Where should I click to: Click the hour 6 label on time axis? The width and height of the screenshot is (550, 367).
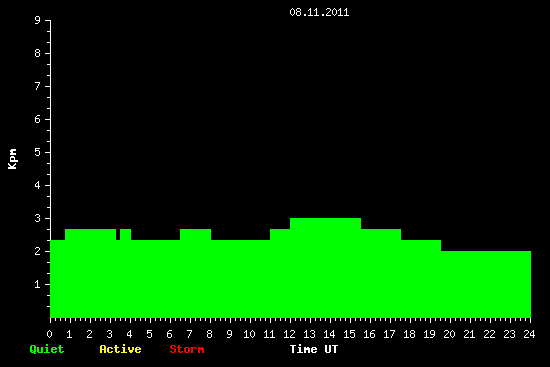click(169, 334)
